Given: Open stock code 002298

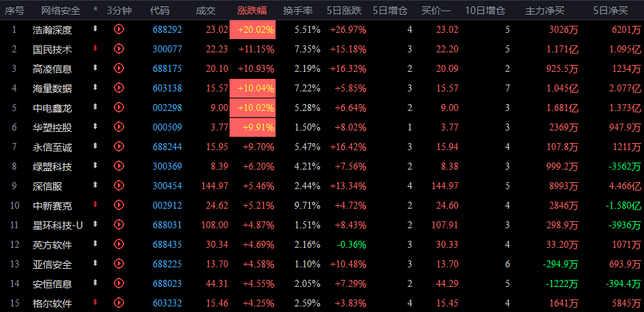Looking at the screenshot, I should pos(167,107).
